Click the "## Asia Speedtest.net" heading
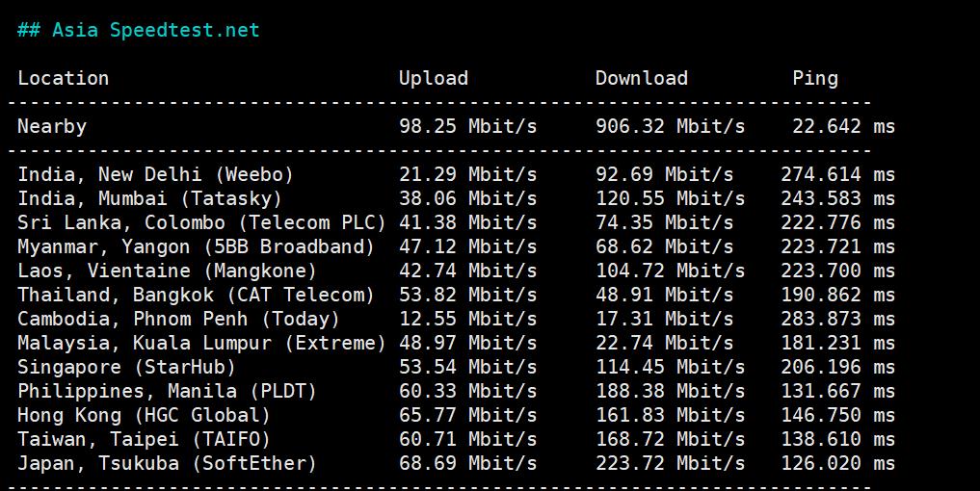The image size is (980, 491). (x=138, y=30)
